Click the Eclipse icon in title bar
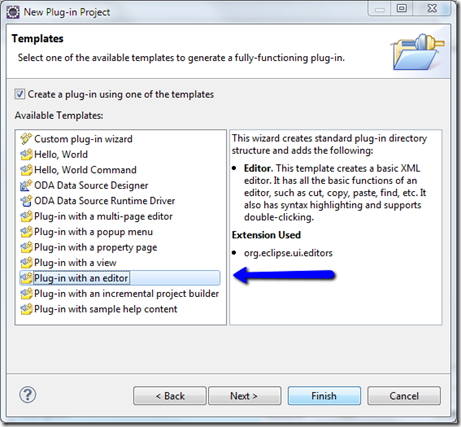 pyautogui.click(x=13, y=12)
